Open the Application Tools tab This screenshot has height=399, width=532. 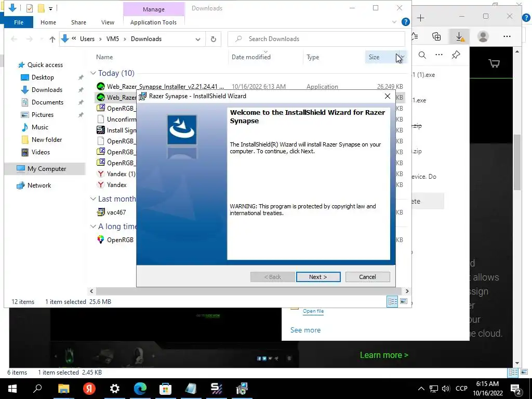pos(153,22)
